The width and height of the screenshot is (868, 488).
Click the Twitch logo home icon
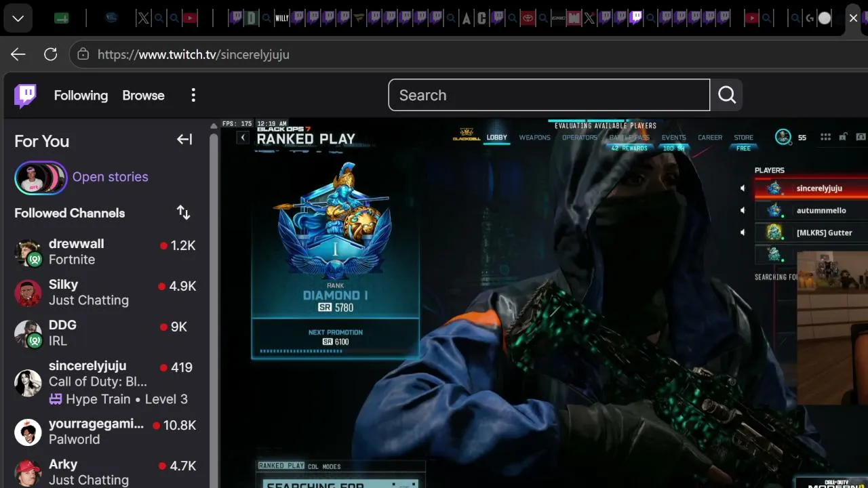click(x=26, y=96)
